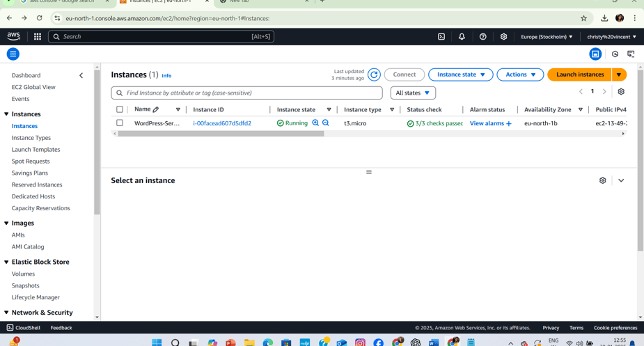644x346 pixels.
Task: Launch CloudShell from the top navigation icon
Action: pos(441,37)
